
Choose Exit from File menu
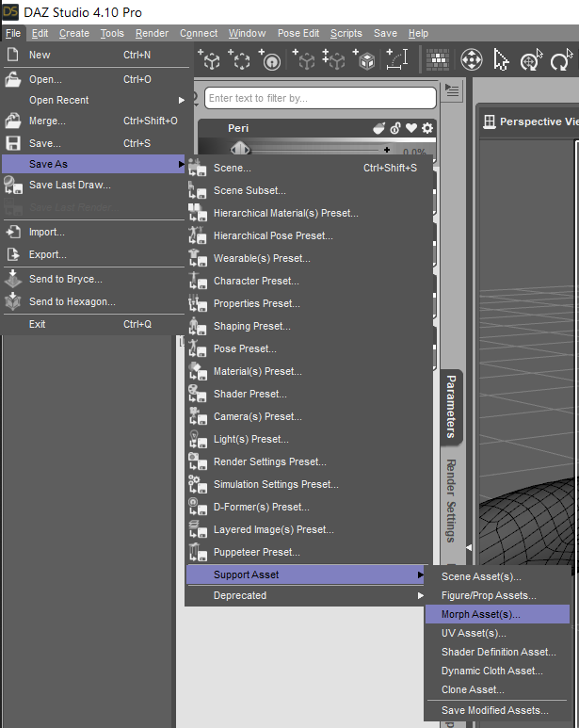(94, 324)
